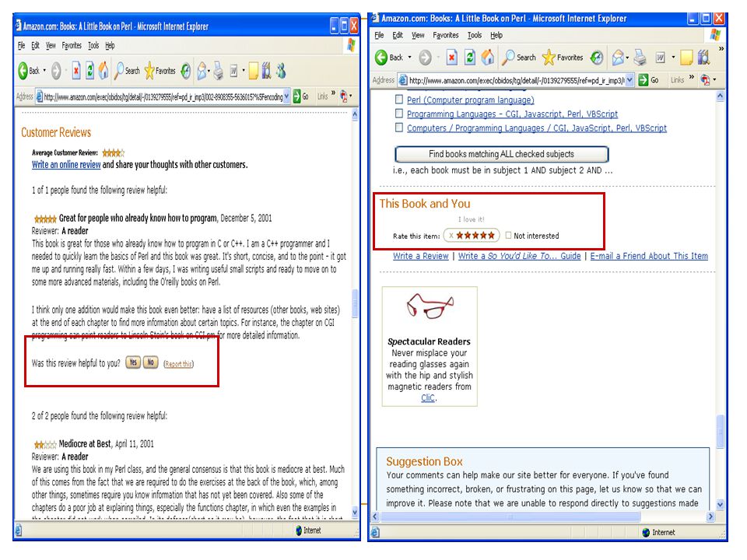
Task: Click Print icon in left IE window
Action: (218, 71)
